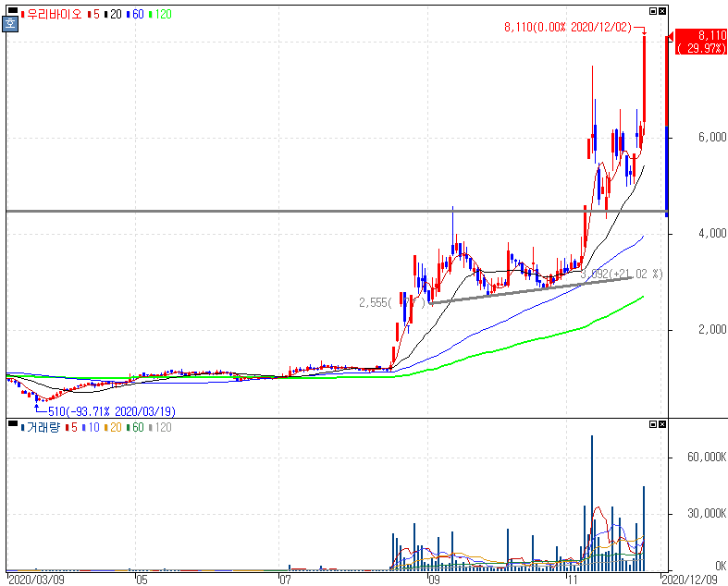Screen dimensions: 728x586
Task: Select the 거래량 volume legend label
Action: (41, 427)
